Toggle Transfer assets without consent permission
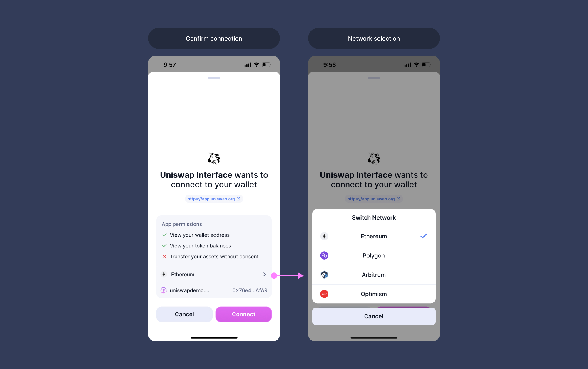 pos(164,256)
